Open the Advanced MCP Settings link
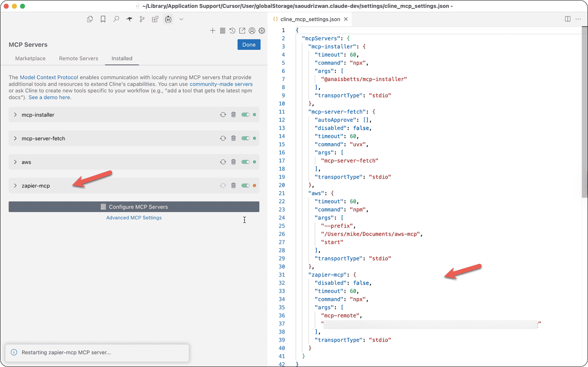This screenshot has width=588, height=367. pos(134,218)
